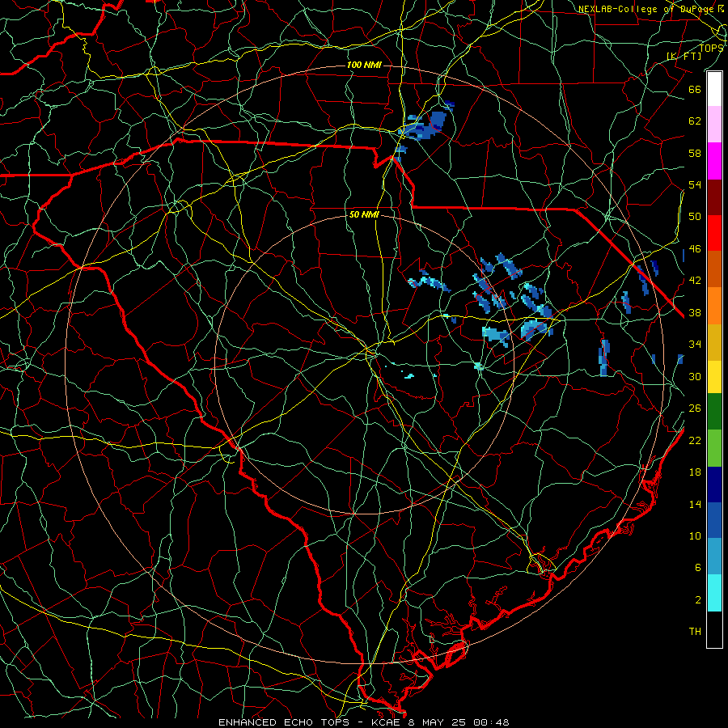Screen dimensions: 728x728
Task: Click the legend value "18"
Action: 695,472
